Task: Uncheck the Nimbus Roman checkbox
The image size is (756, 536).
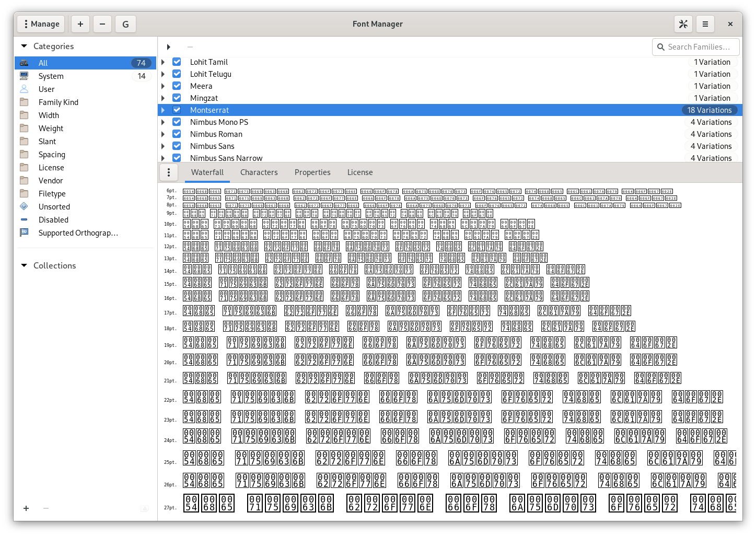Action: point(177,134)
